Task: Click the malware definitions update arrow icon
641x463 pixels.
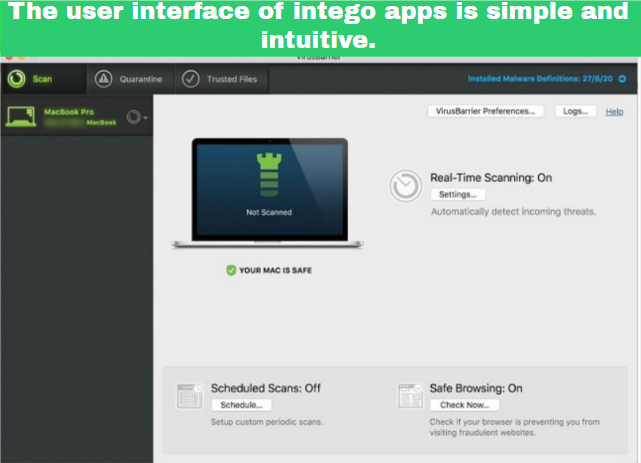Action: [622, 79]
